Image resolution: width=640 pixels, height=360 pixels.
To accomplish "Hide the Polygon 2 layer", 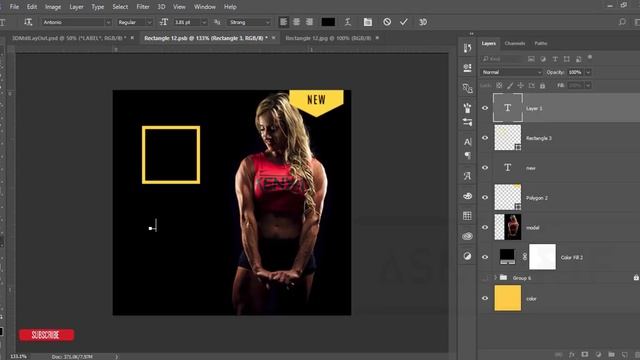I will (485, 198).
